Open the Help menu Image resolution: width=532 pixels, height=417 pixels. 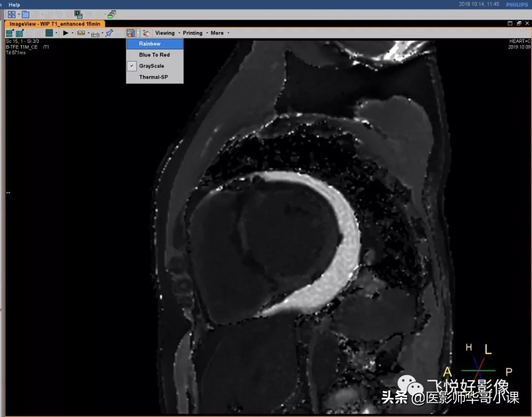[14, 4]
